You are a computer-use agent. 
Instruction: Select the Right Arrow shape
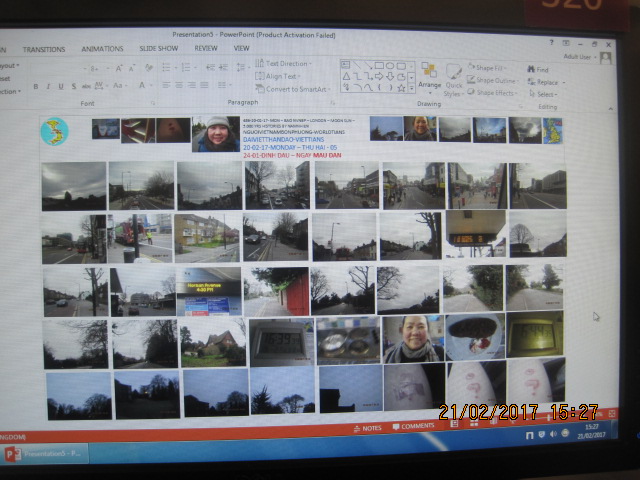point(379,76)
